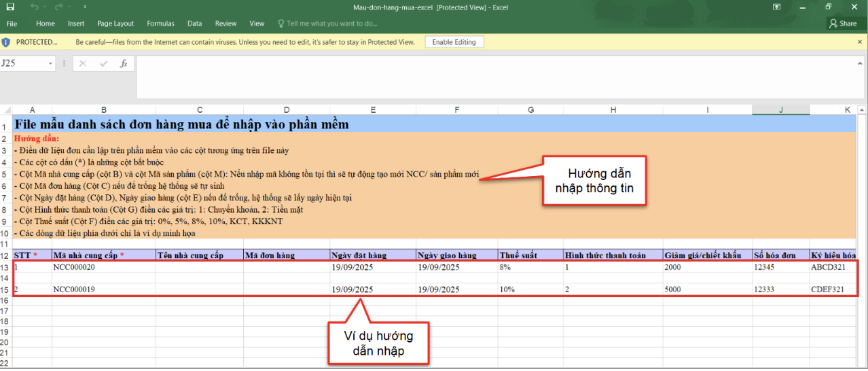Select column B header
The width and height of the screenshot is (868, 371).
(103, 109)
